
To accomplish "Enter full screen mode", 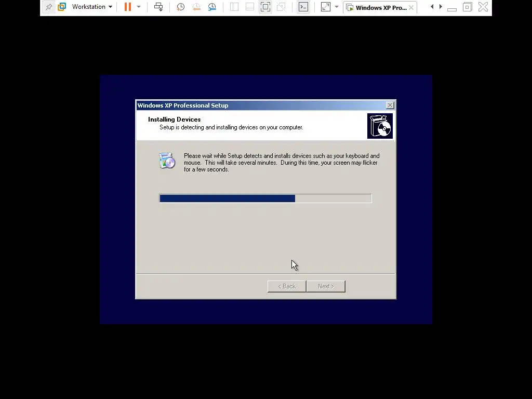I will click(x=265, y=7).
